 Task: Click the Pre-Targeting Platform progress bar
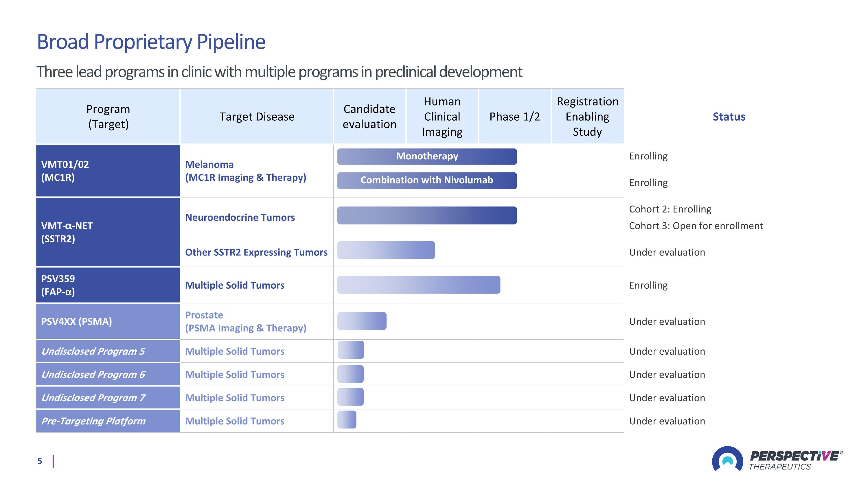coord(347,420)
